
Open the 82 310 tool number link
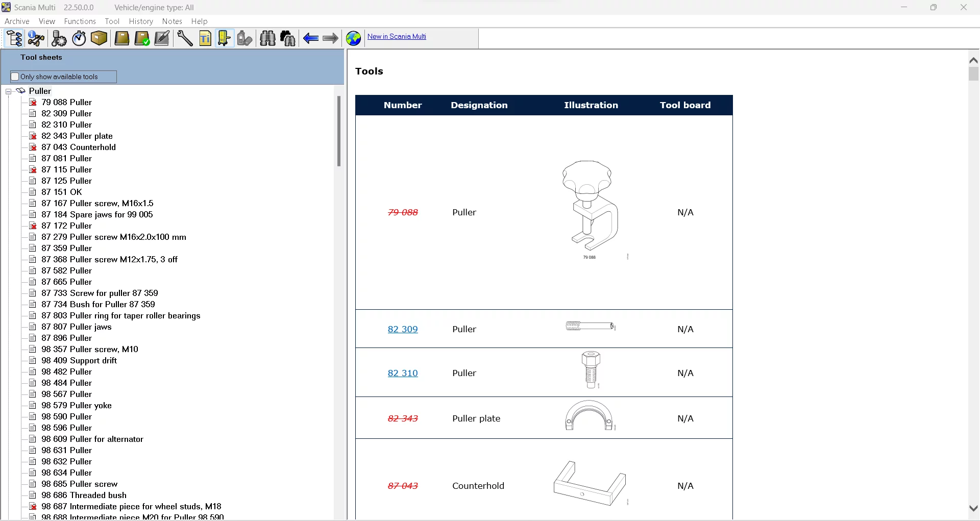click(x=403, y=373)
